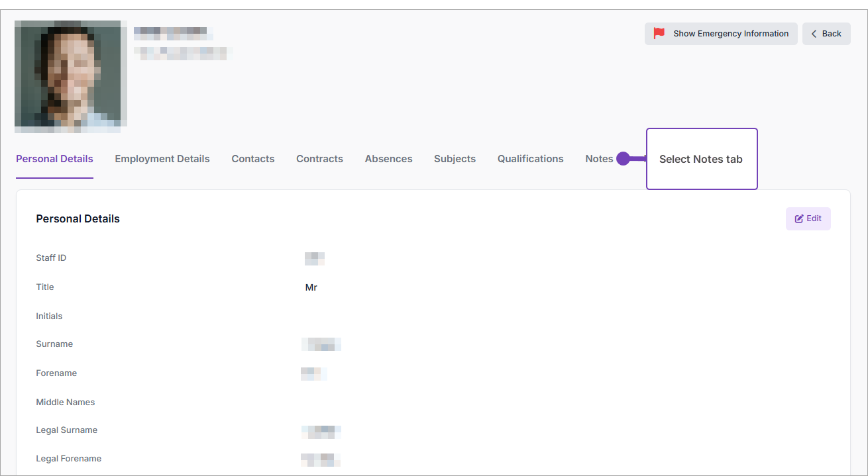The width and height of the screenshot is (868, 476).
Task: Switch to the Employment Details tab
Action: pyautogui.click(x=162, y=159)
